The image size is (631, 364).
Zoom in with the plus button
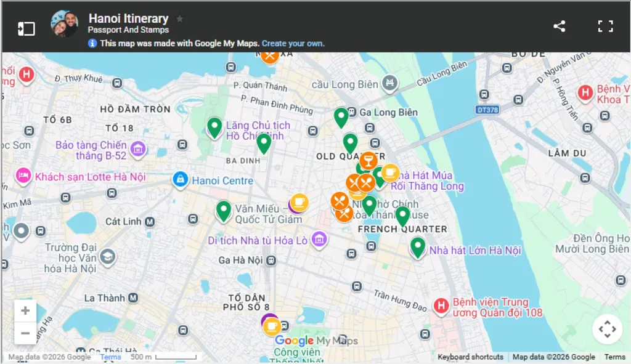pyautogui.click(x=25, y=310)
